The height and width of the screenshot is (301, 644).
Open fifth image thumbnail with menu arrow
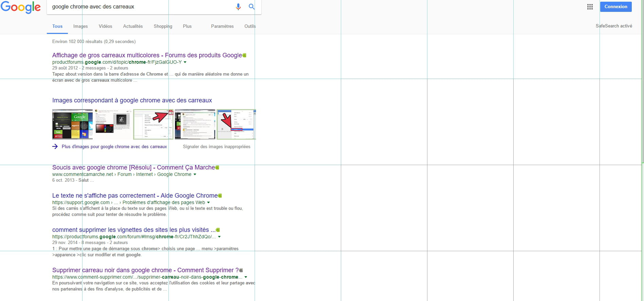coord(236,124)
